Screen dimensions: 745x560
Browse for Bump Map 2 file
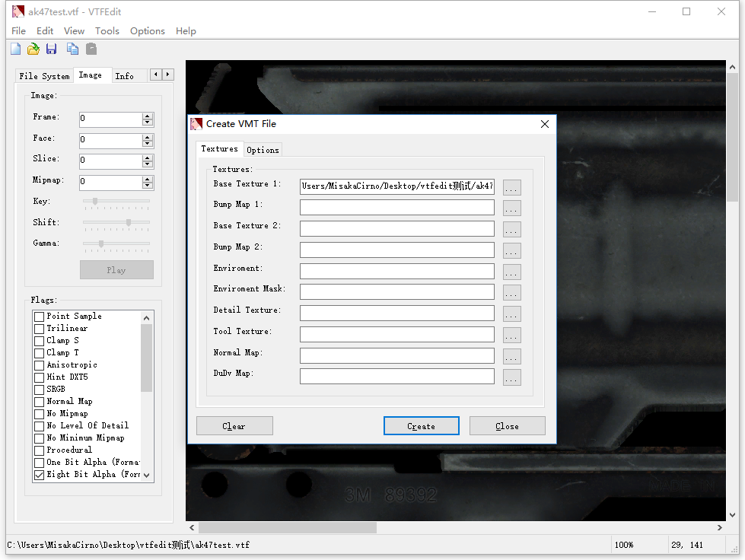pos(511,251)
